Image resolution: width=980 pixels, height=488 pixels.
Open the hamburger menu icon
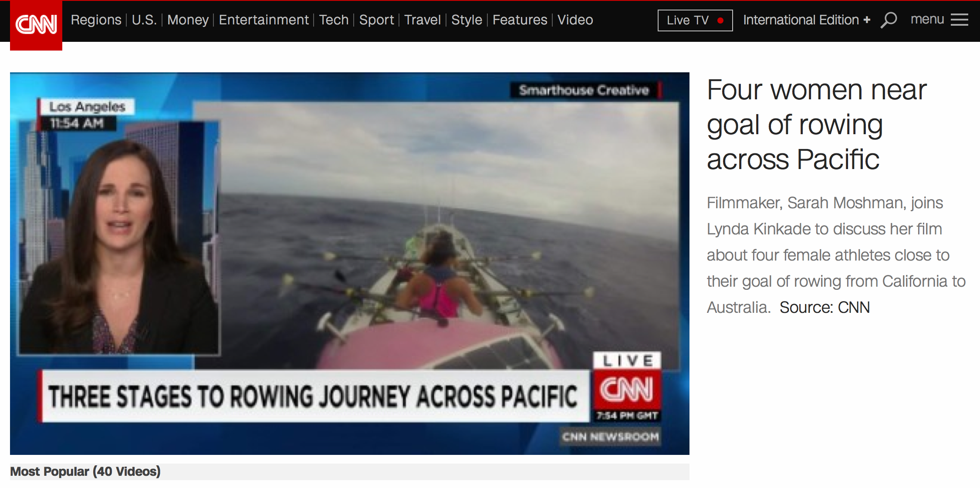click(x=960, y=20)
